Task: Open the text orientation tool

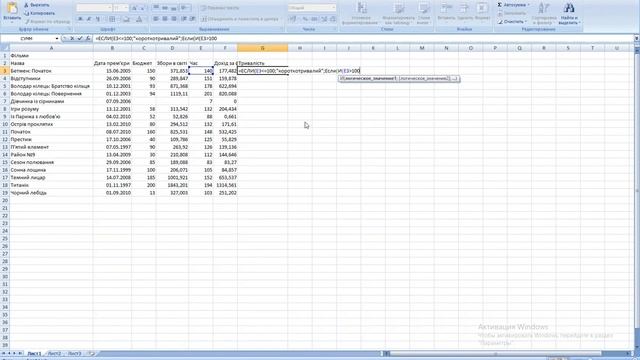Action: 185,8
